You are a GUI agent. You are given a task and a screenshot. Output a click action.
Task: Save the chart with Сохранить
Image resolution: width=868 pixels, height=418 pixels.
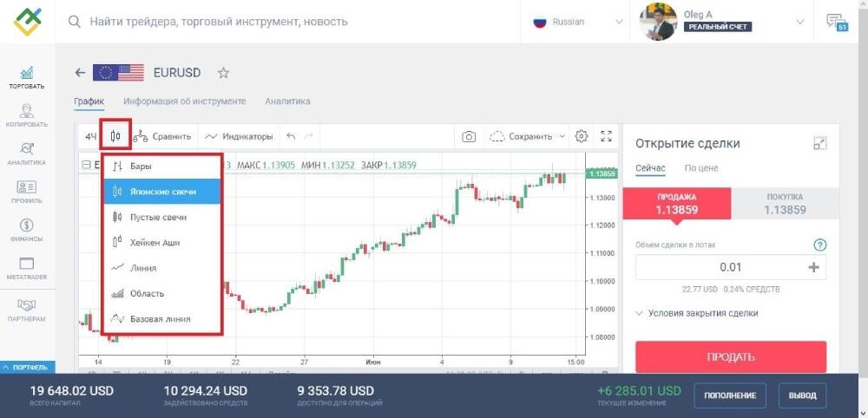coord(521,136)
